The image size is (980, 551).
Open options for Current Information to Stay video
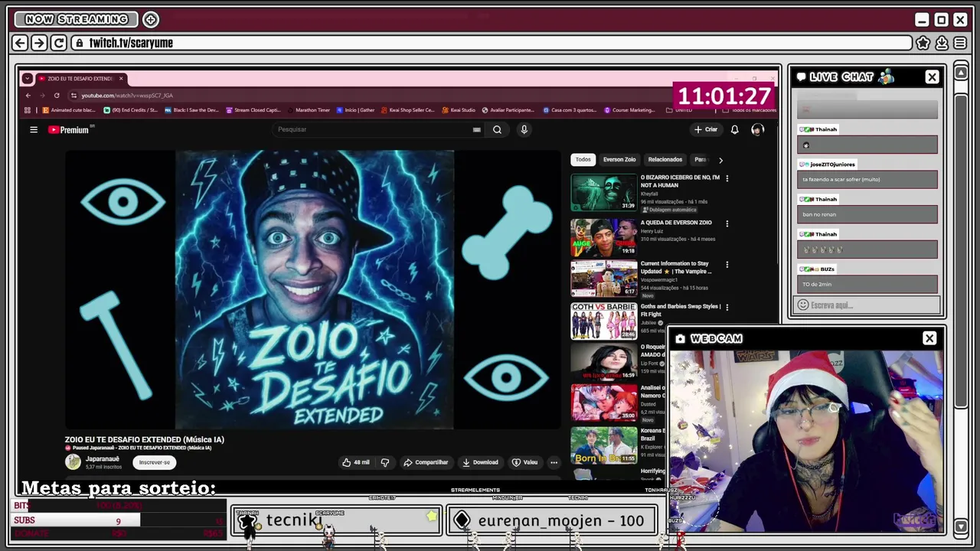pos(727,265)
